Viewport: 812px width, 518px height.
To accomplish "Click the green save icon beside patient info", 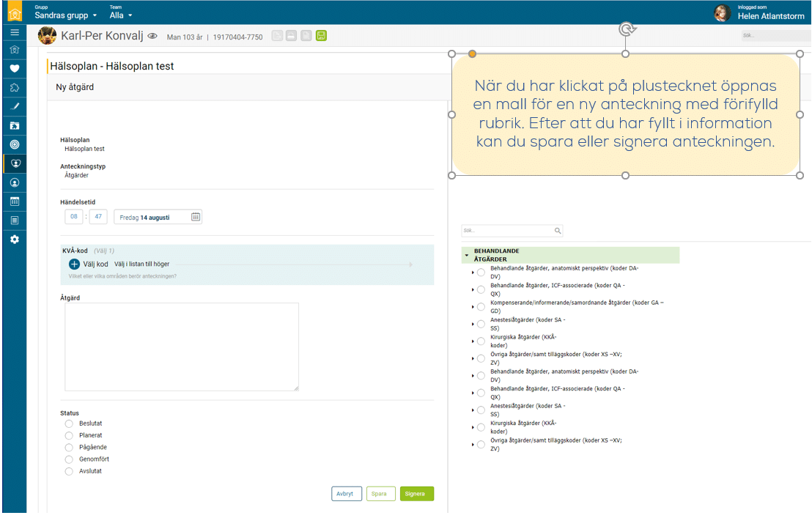I will [x=321, y=36].
